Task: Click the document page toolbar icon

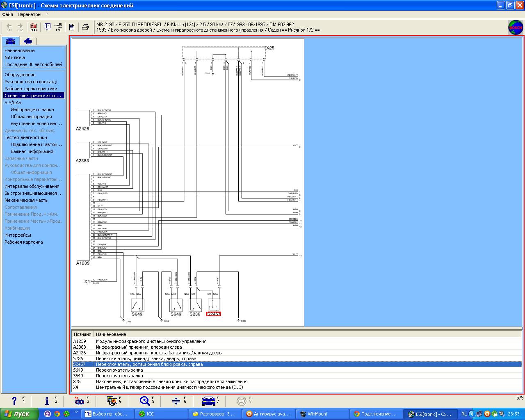Action: tap(72, 27)
